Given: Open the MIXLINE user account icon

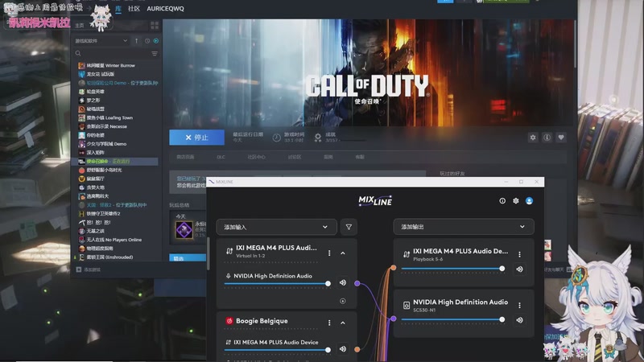Looking at the screenshot, I should [x=529, y=200].
